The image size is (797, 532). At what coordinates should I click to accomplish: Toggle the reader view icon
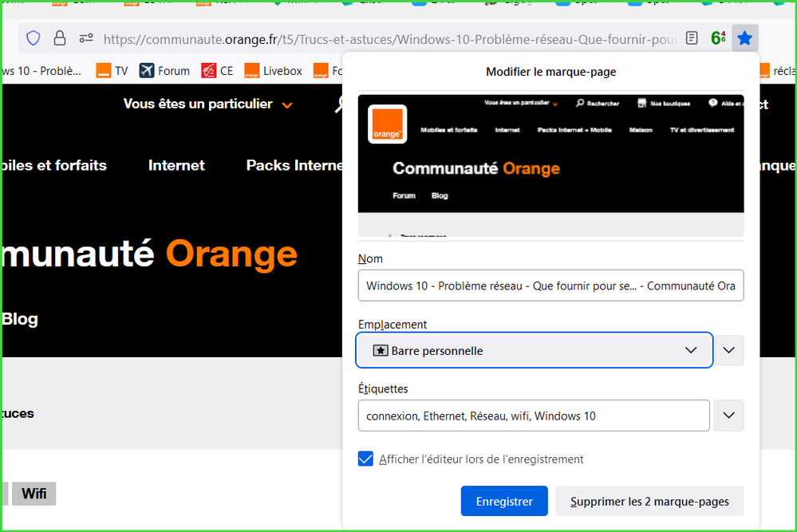pyautogui.click(x=692, y=38)
